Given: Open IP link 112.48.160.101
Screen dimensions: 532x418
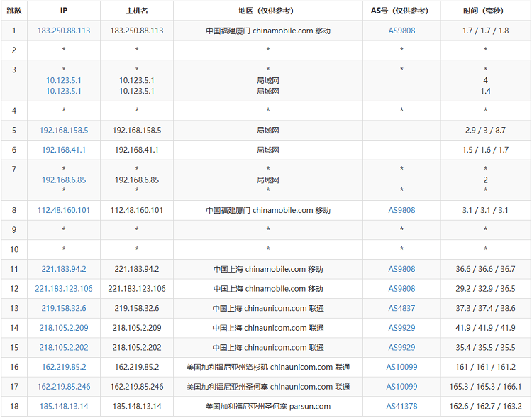Looking at the screenshot, I should (64, 210).
